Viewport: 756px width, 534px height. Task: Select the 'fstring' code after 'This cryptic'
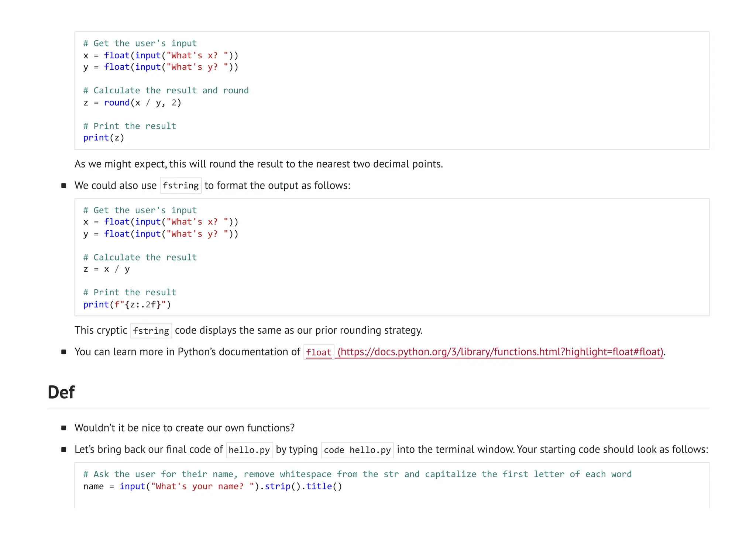click(x=151, y=331)
